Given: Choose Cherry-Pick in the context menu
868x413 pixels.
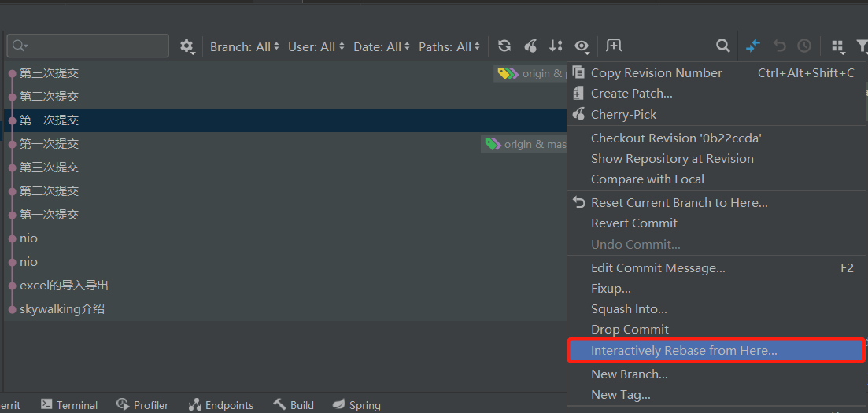Looking at the screenshot, I should [x=716, y=115].
